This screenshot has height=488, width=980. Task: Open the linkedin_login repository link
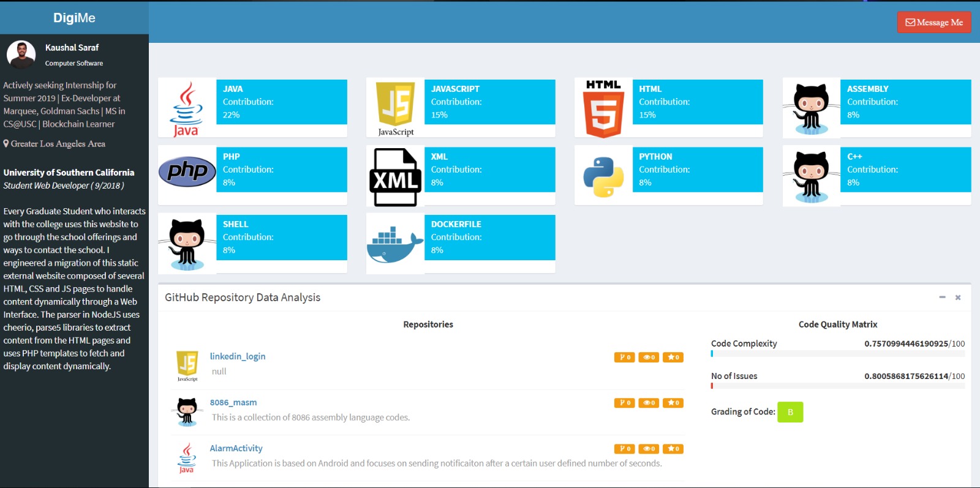pyautogui.click(x=238, y=356)
